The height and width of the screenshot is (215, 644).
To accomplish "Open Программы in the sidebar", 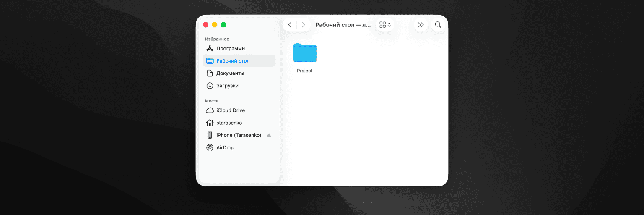I will click(x=231, y=48).
